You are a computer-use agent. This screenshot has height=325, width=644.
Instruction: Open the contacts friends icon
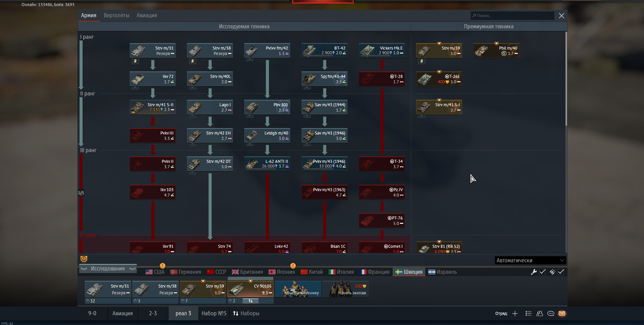coord(540,314)
